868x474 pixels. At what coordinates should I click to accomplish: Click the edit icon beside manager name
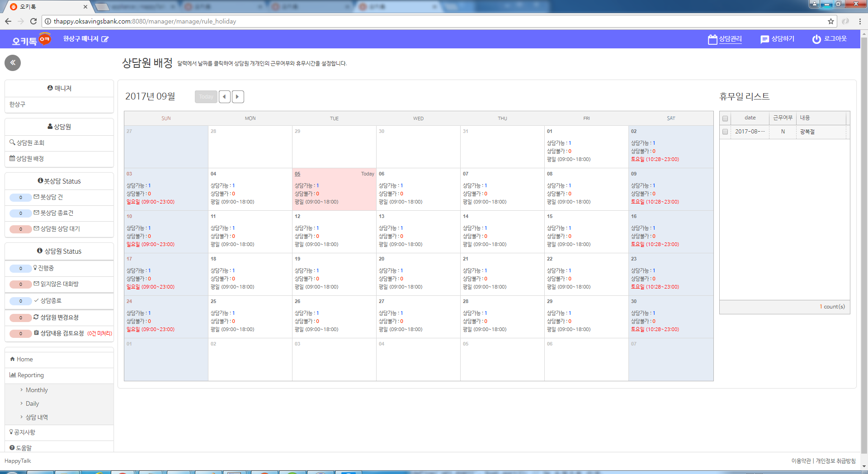click(x=105, y=39)
